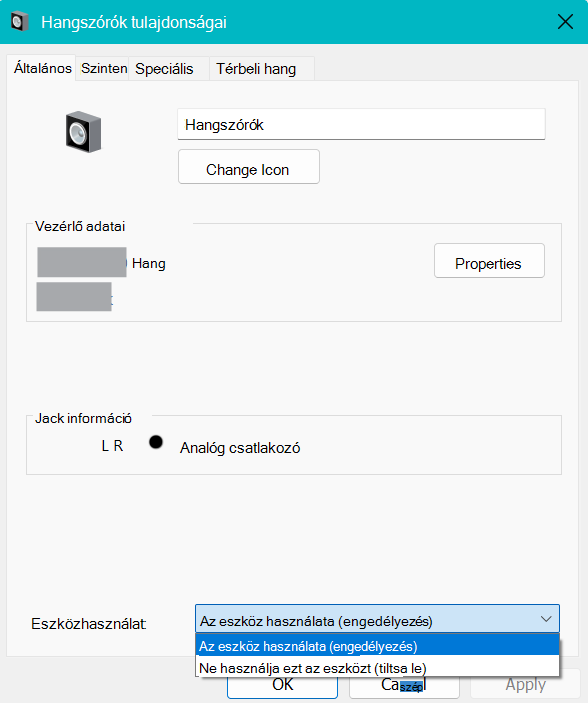Select 'Az eszköz használata (engedélyezés)' option
The width and height of the screenshot is (588, 703).
(378, 646)
